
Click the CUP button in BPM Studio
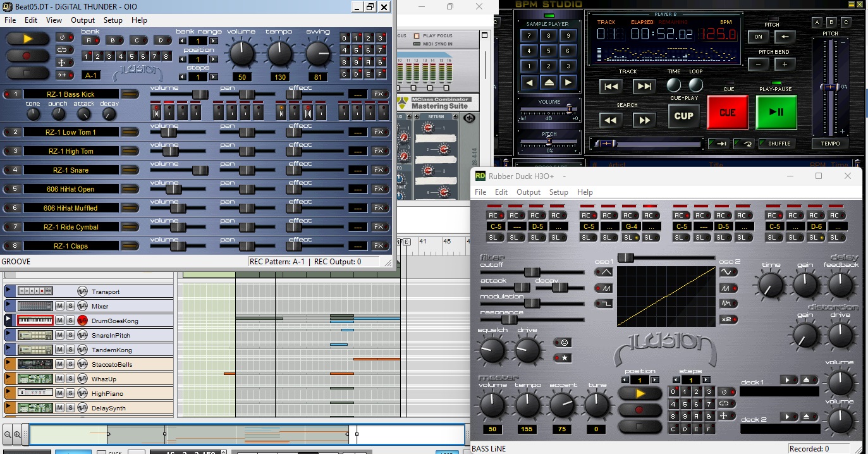coord(684,116)
